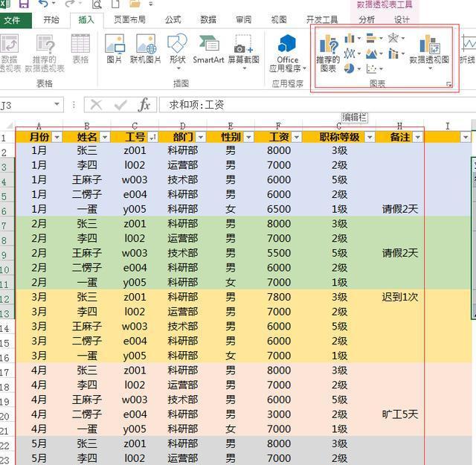Switch to the 页面布局 tab
476x465 pixels.
tap(129, 20)
